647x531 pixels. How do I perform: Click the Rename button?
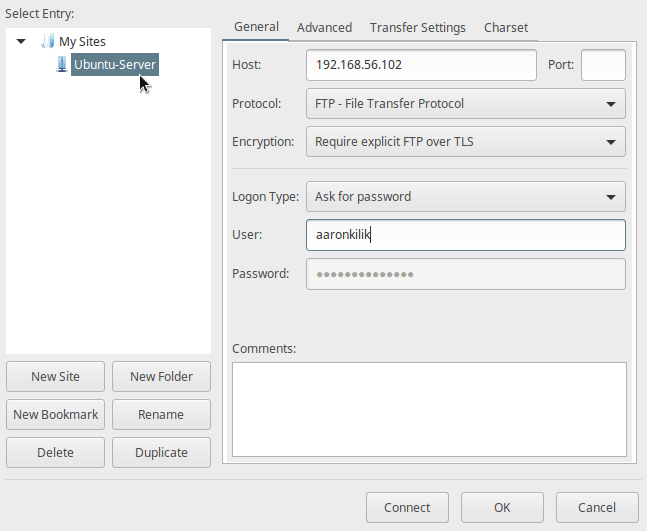[161, 415]
